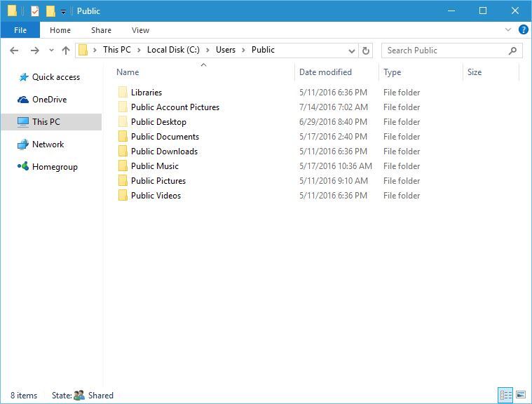Sort by the Date modified column header
The image size is (532, 404).
325,72
